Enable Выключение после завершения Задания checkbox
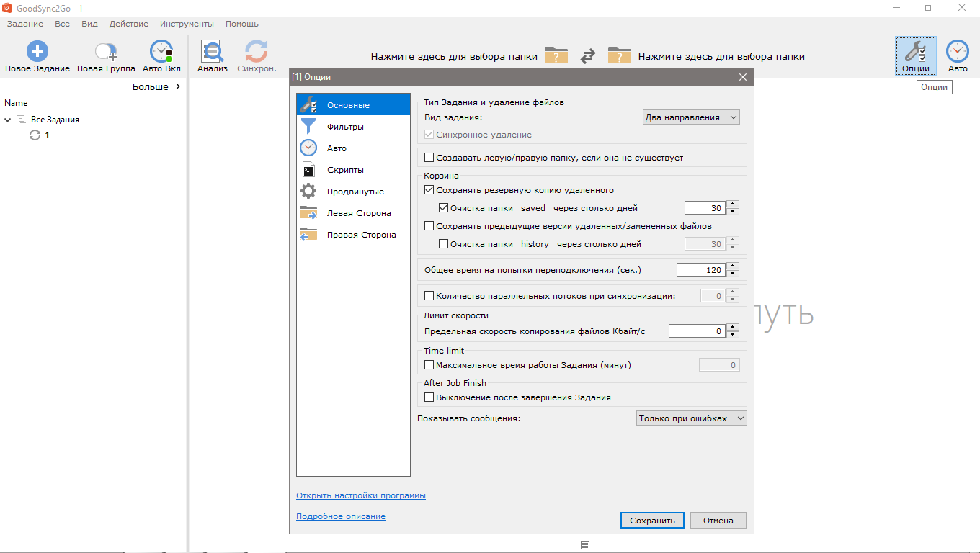Viewport: 980px width, 553px height. (429, 397)
